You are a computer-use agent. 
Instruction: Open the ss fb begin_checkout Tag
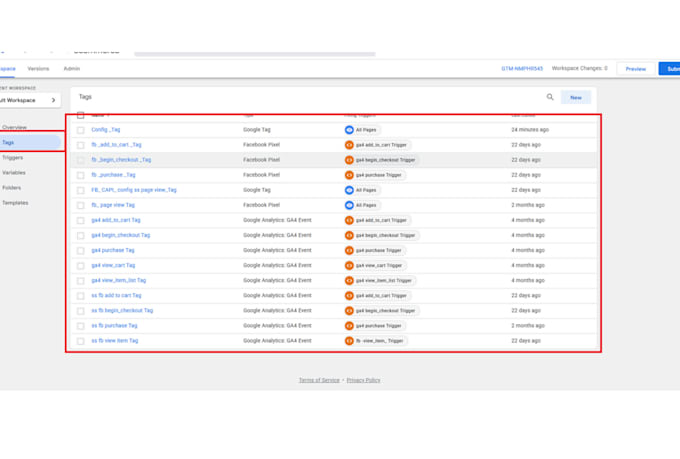tap(122, 311)
